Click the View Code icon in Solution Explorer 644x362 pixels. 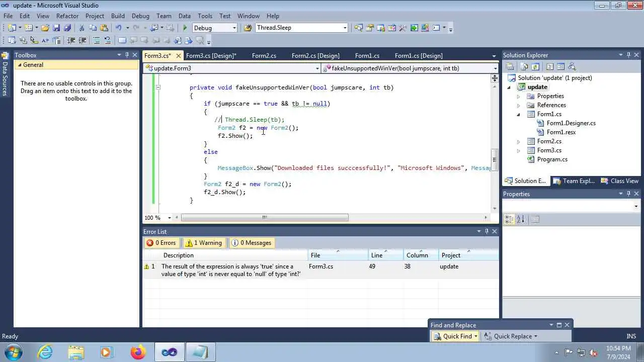point(549,66)
